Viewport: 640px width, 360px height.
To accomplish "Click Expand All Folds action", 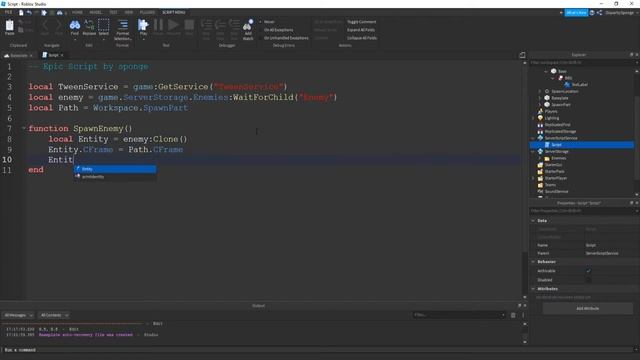I will click(361, 30).
